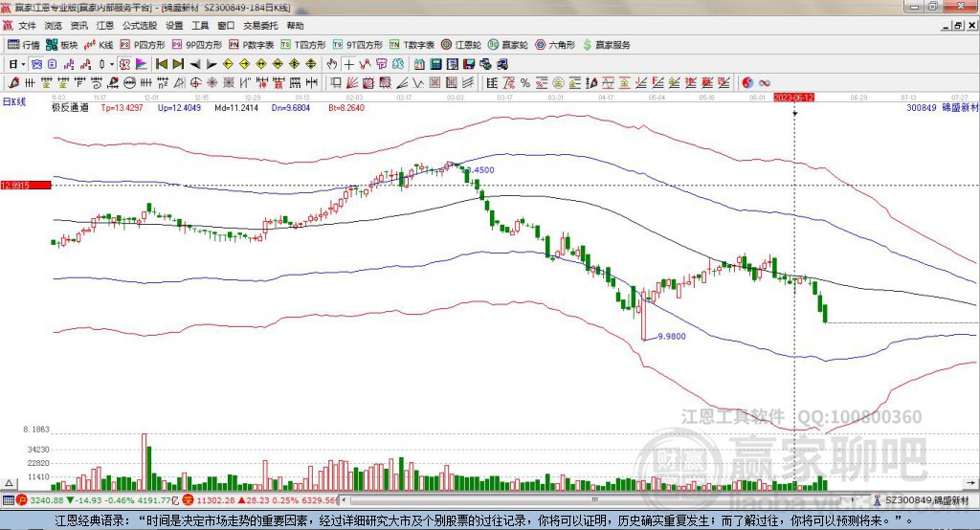The height and width of the screenshot is (530, 980).
Task: Open the 工具 menu
Action: 200,26
